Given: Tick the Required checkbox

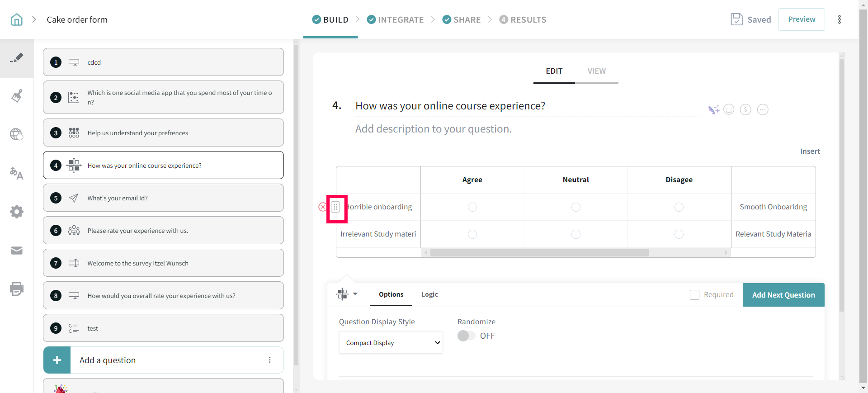Looking at the screenshot, I should (694, 295).
